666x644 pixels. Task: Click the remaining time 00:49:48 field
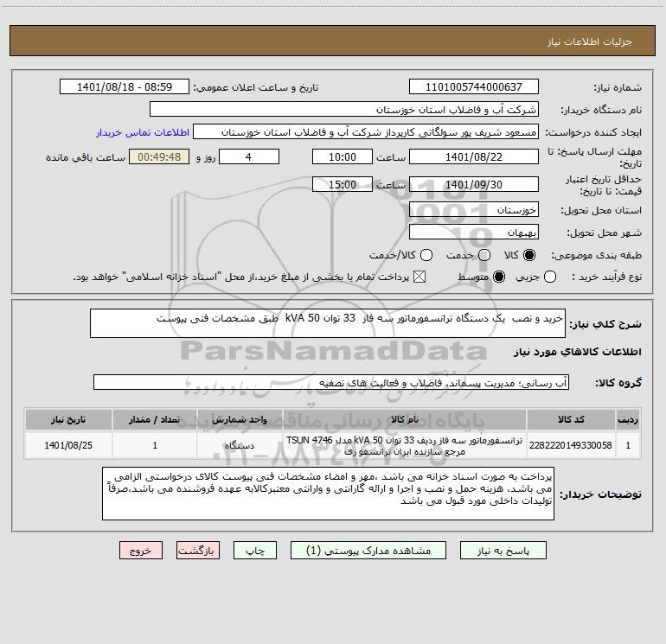[x=159, y=157]
